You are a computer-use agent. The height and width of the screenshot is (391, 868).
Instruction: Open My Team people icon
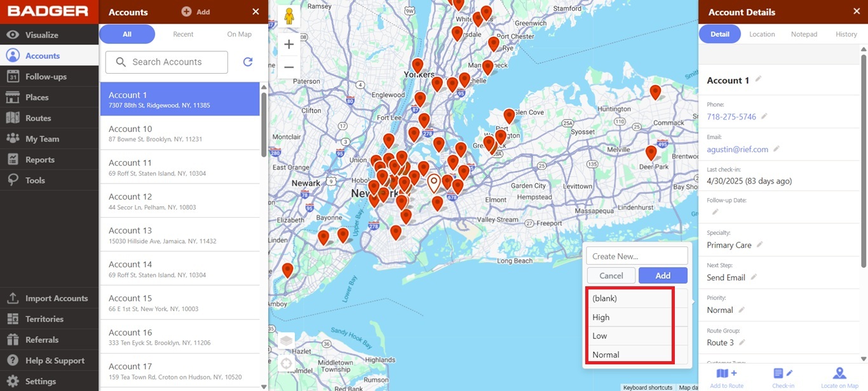tap(13, 138)
